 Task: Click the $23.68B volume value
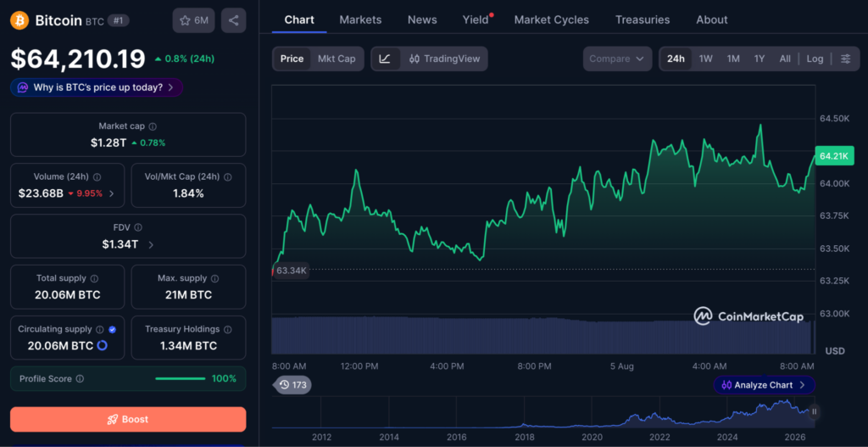pos(41,193)
